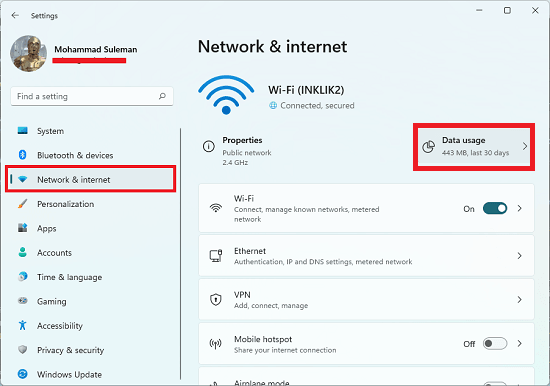
Task: Open the Apps settings section
Action: point(90,228)
